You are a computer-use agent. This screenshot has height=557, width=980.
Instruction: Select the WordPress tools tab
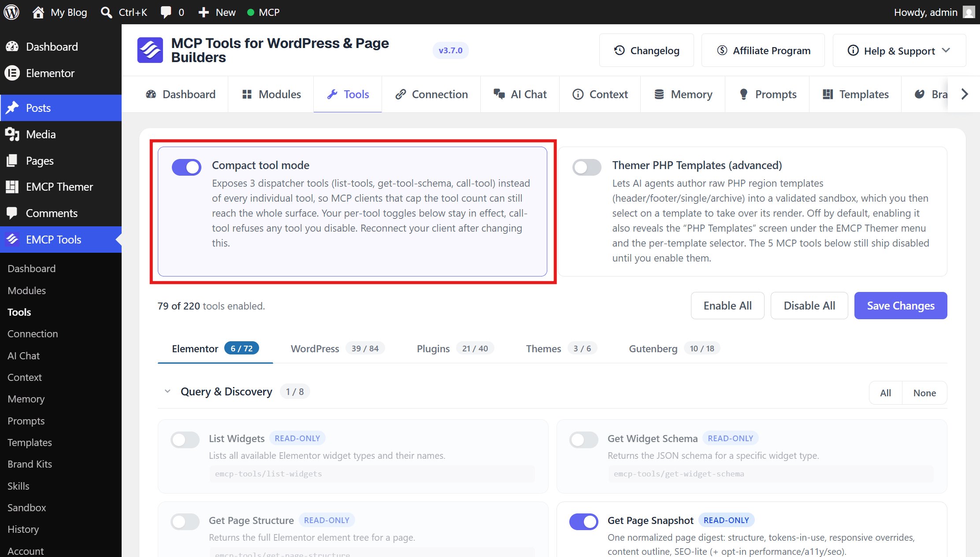[338, 349]
